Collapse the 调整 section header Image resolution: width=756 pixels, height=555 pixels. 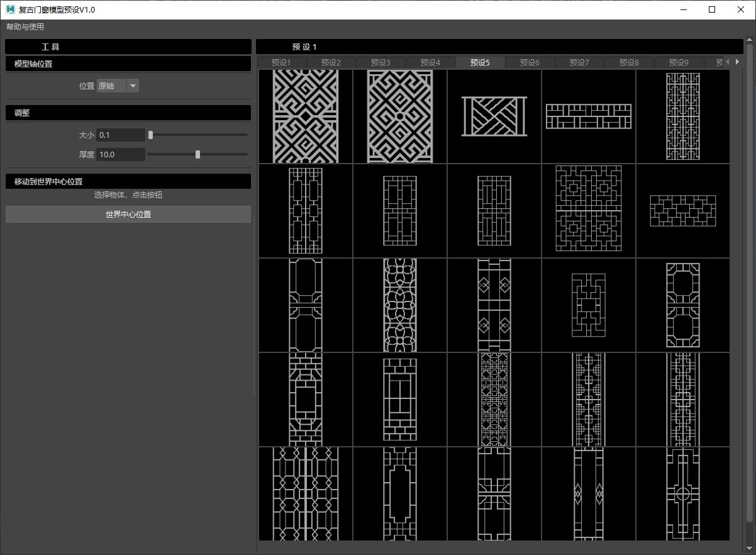coord(128,113)
